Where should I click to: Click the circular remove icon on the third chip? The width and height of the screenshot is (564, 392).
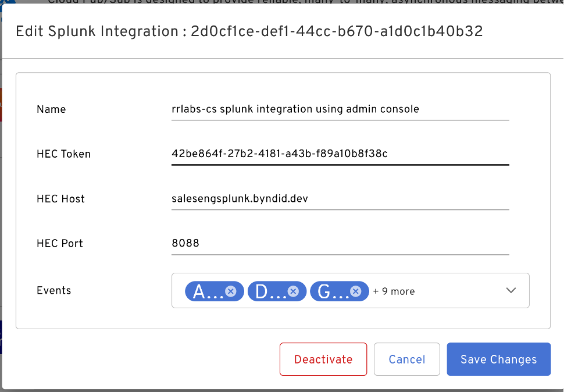click(x=356, y=291)
